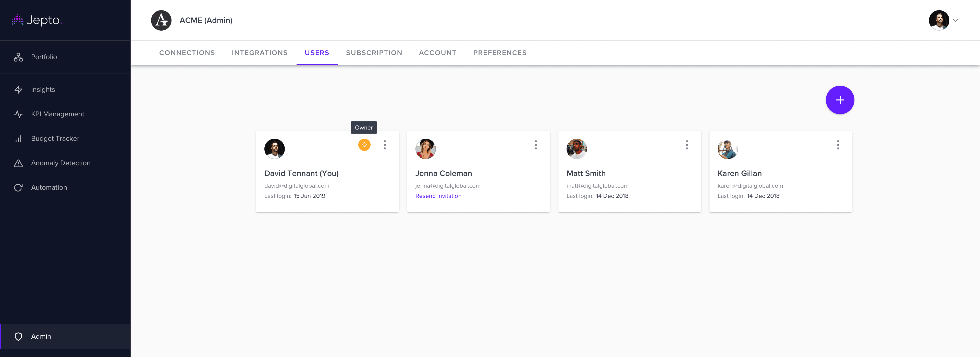Click Karen Gillan's last login 14 Dec 2018

763,196
